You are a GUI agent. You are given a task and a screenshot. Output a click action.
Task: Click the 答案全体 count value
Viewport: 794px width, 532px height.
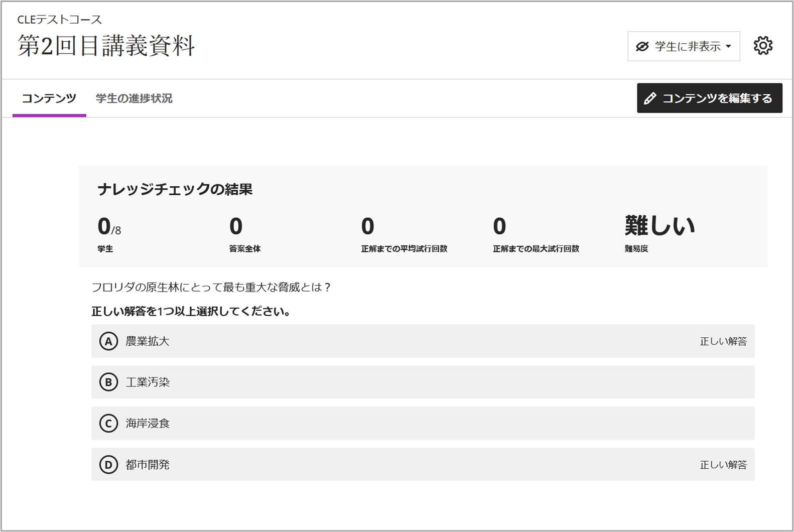(x=236, y=226)
